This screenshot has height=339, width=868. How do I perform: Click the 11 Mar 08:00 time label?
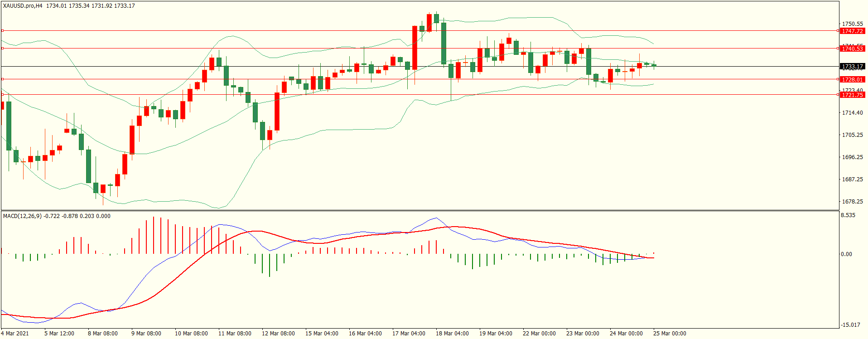tap(235, 334)
